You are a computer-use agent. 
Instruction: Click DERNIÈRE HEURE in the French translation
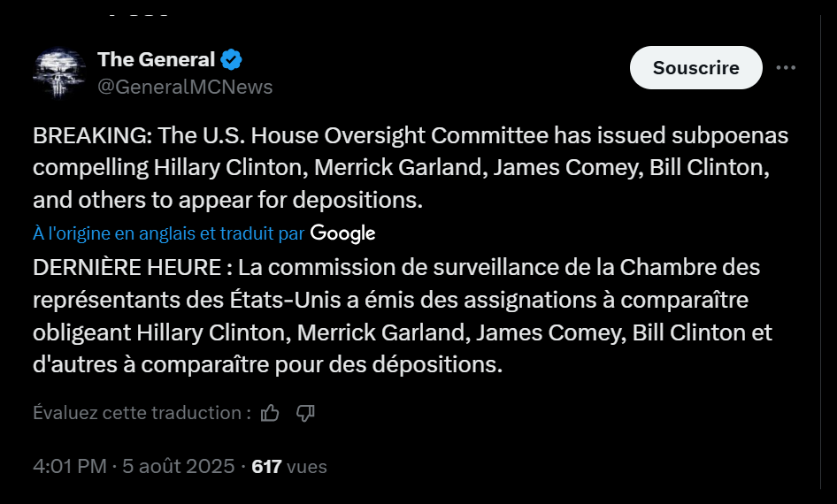pos(131,267)
